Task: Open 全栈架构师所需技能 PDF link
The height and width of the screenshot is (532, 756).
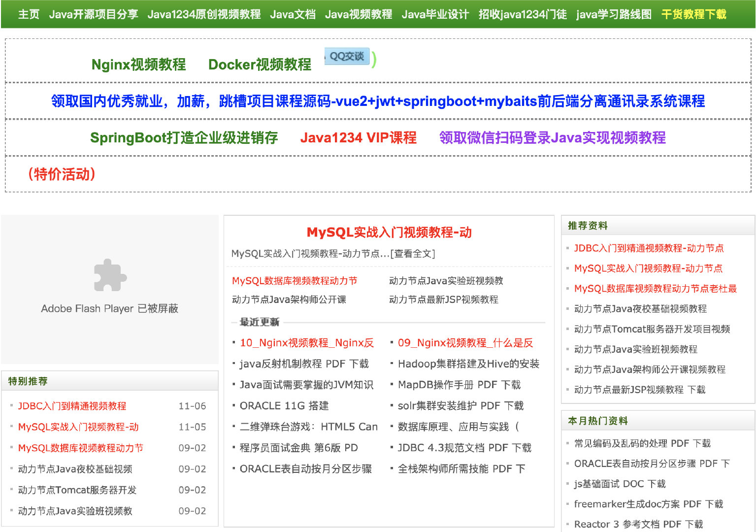Action: pyautogui.click(x=461, y=469)
